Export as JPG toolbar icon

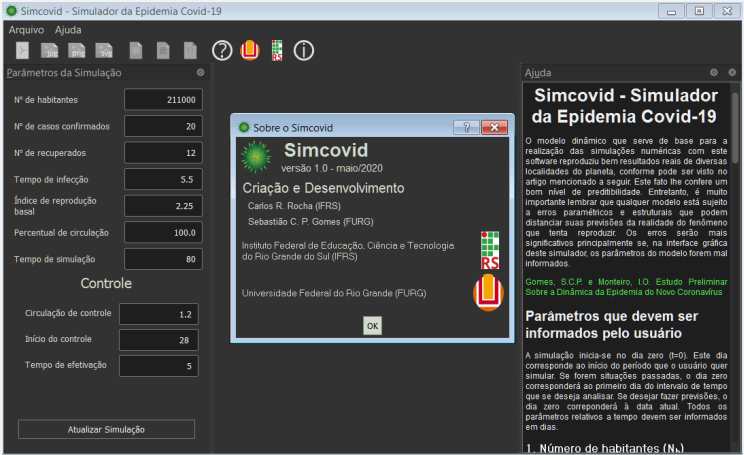50,50
